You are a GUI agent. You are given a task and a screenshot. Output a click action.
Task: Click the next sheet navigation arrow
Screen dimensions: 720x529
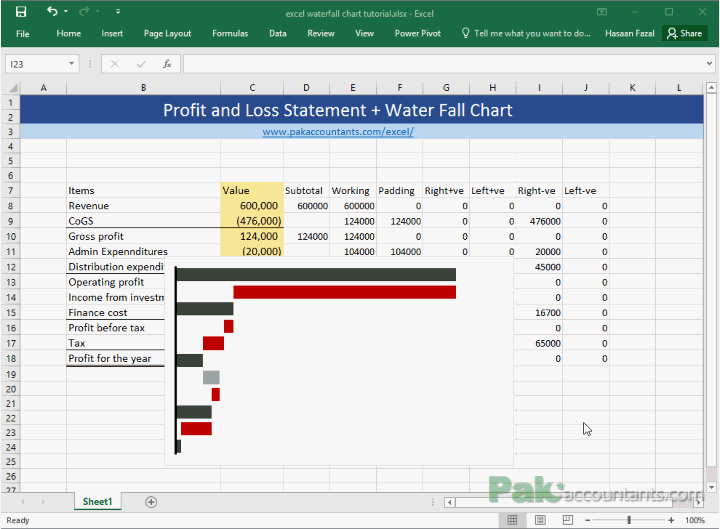pos(43,501)
